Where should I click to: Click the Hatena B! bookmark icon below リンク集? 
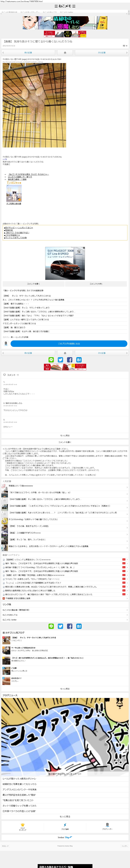pos(79,626)
